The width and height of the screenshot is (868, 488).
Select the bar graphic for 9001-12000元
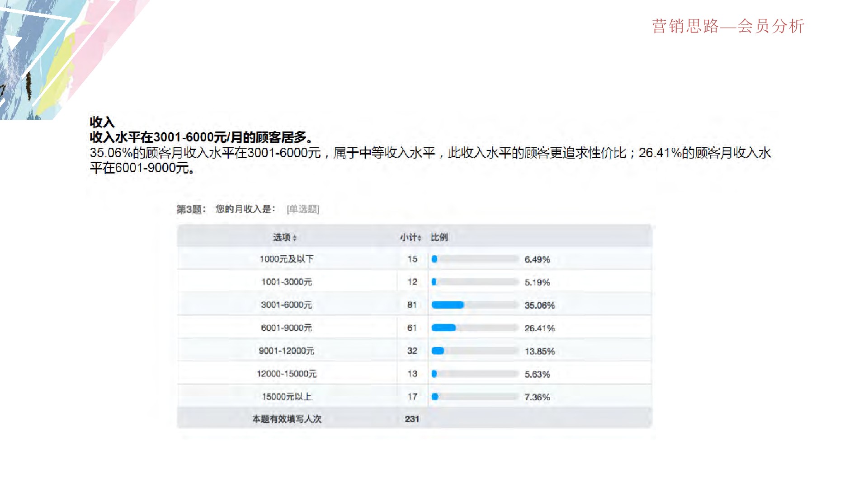pyautogui.click(x=439, y=351)
